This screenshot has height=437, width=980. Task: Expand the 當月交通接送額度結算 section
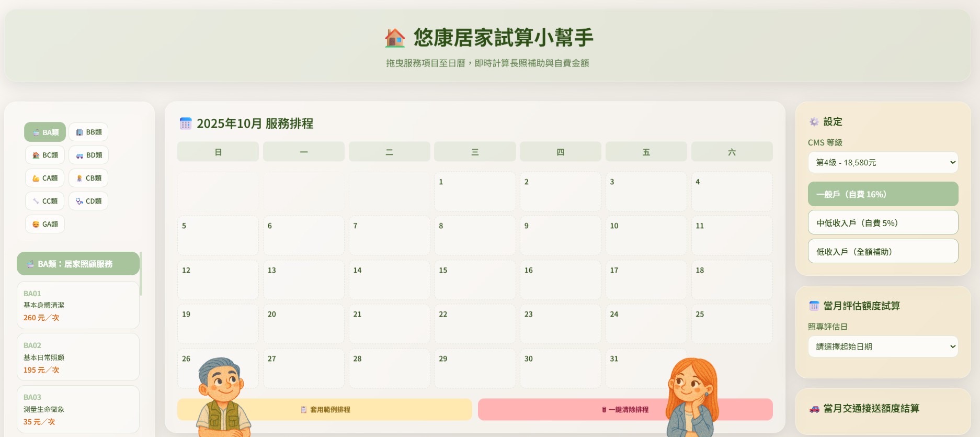tap(871, 408)
